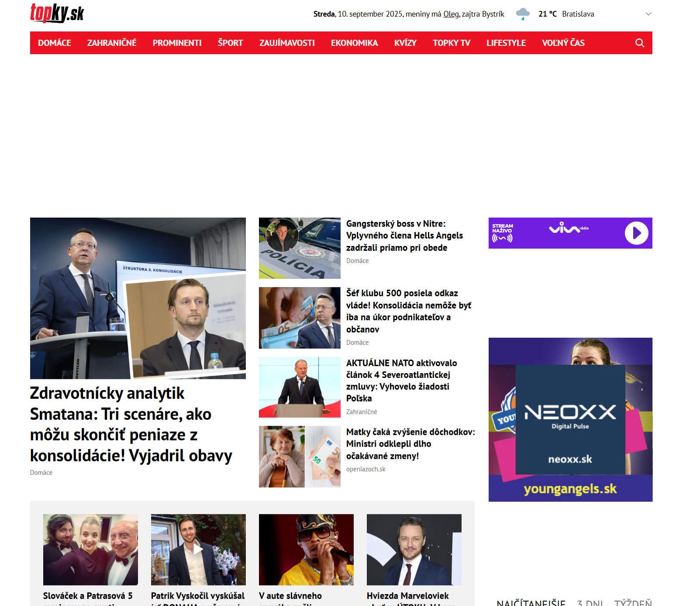Open the NATO článok 4 article
700x606 pixels.
[x=401, y=381]
